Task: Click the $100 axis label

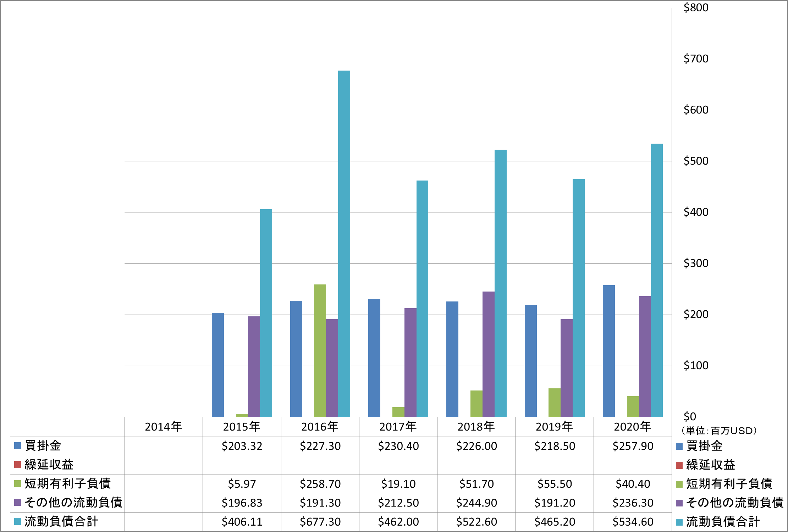Action: click(696, 365)
